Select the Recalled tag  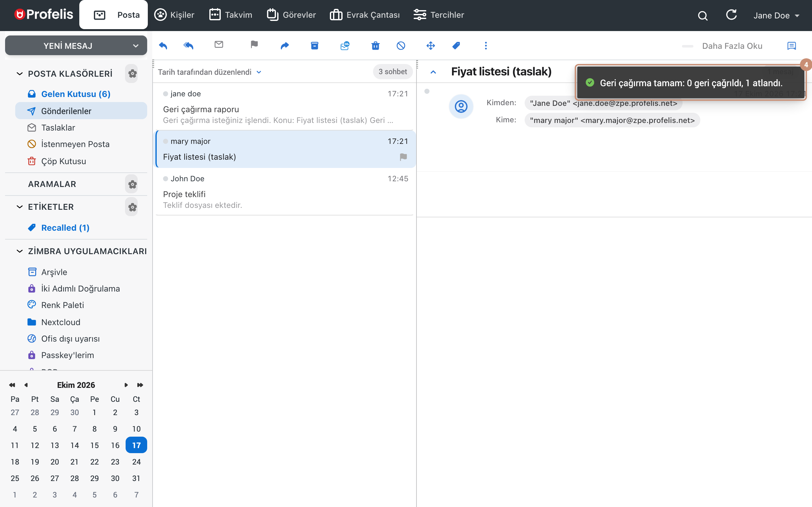(65, 228)
